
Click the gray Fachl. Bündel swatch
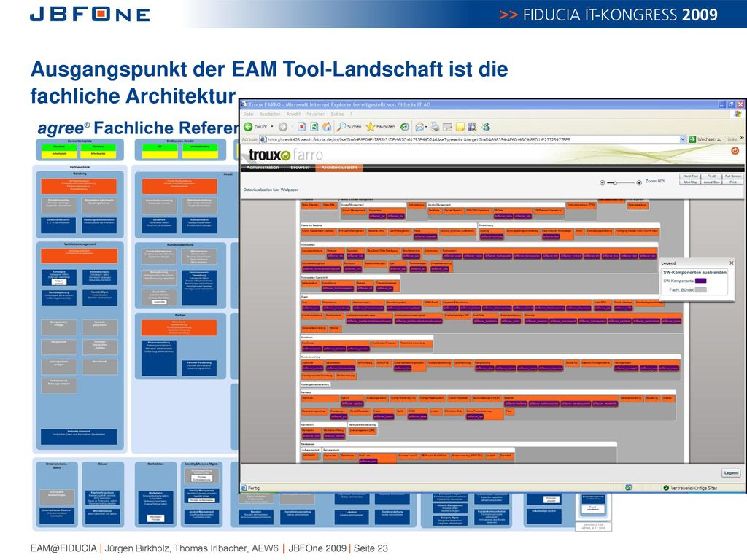(x=701, y=289)
